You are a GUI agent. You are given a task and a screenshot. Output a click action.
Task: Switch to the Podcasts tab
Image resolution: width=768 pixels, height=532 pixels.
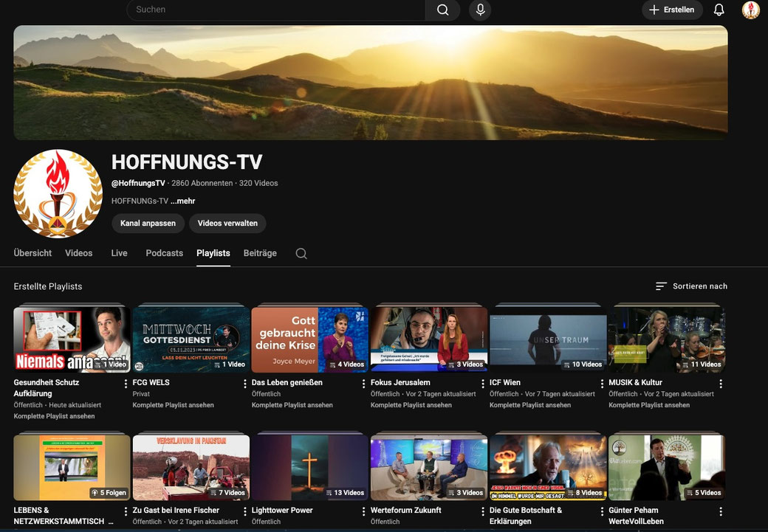pyautogui.click(x=164, y=253)
